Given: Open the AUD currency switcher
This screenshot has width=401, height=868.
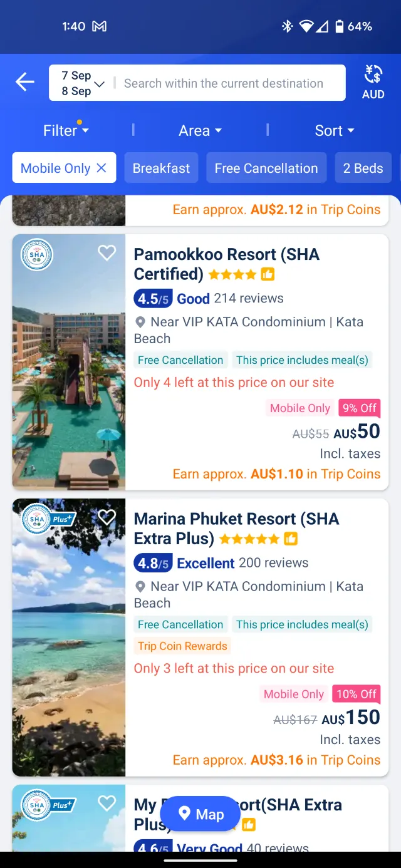Looking at the screenshot, I should 373,83.
